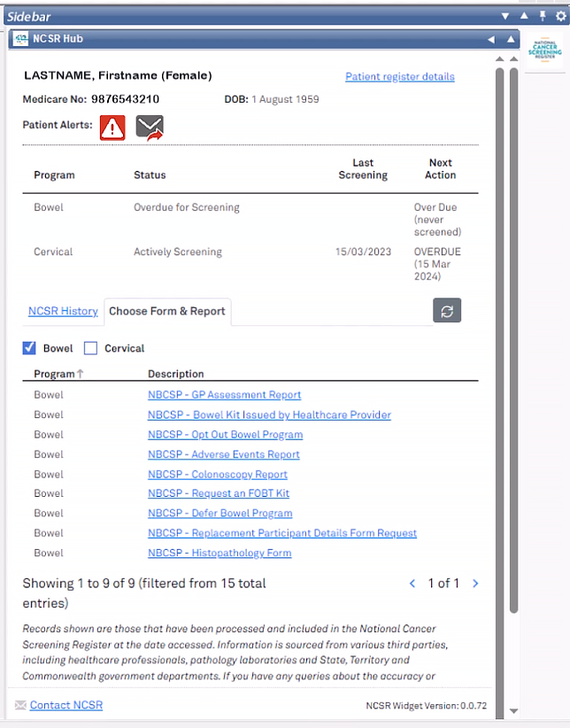Click the National Cancer Screening Register logo
The width and height of the screenshot is (570, 728).
click(545, 50)
